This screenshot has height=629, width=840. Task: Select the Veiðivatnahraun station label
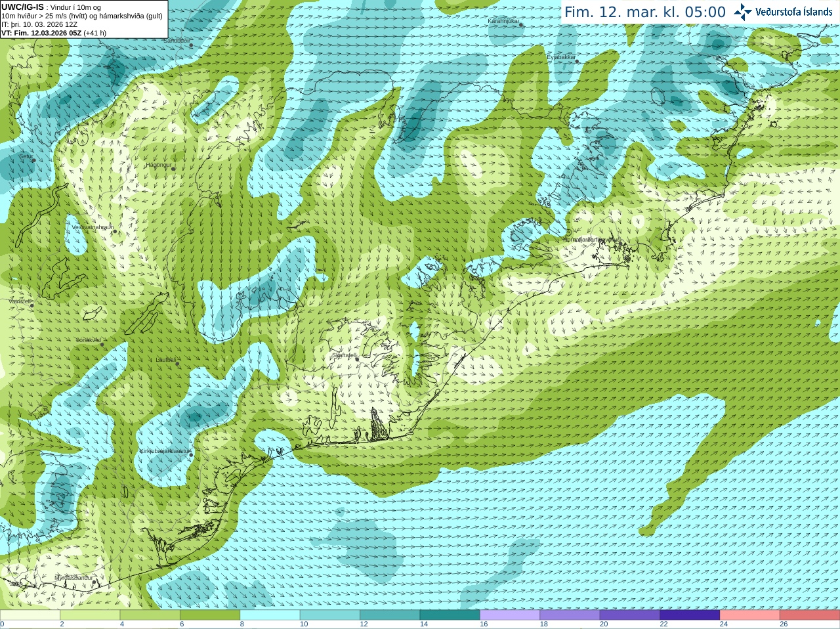[93, 227]
